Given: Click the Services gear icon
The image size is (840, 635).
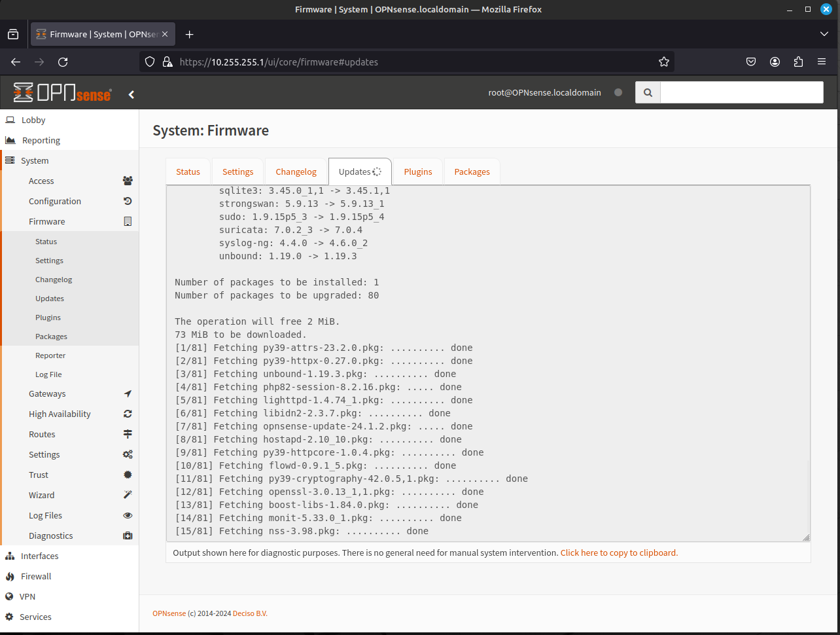Looking at the screenshot, I should pos(10,617).
